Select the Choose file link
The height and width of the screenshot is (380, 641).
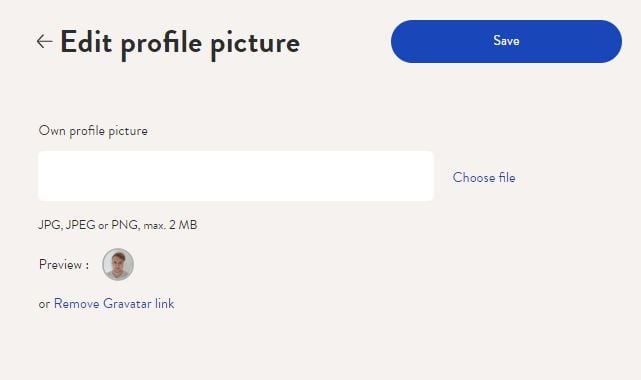[x=484, y=177]
